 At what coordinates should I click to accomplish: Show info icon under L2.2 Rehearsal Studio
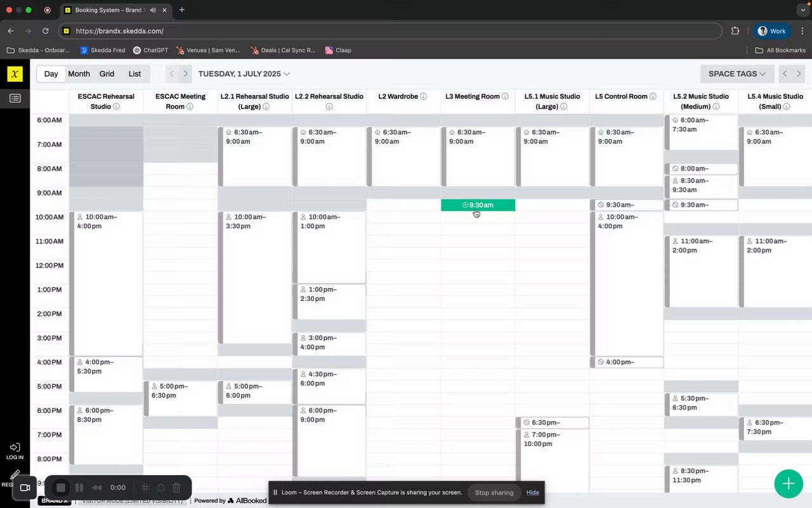pos(329,107)
